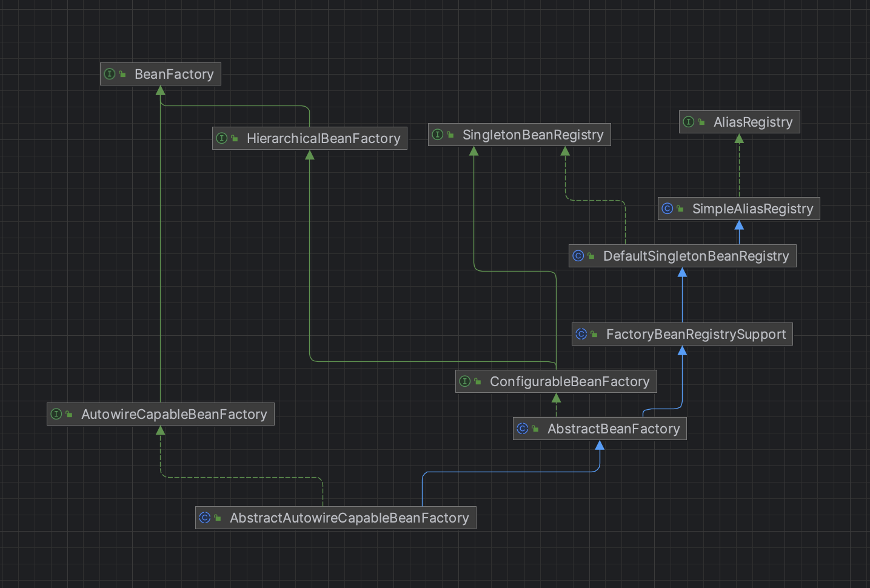Click the interface icon beside HierarchicalBeanFactory
The height and width of the screenshot is (588, 870).
coord(222,138)
